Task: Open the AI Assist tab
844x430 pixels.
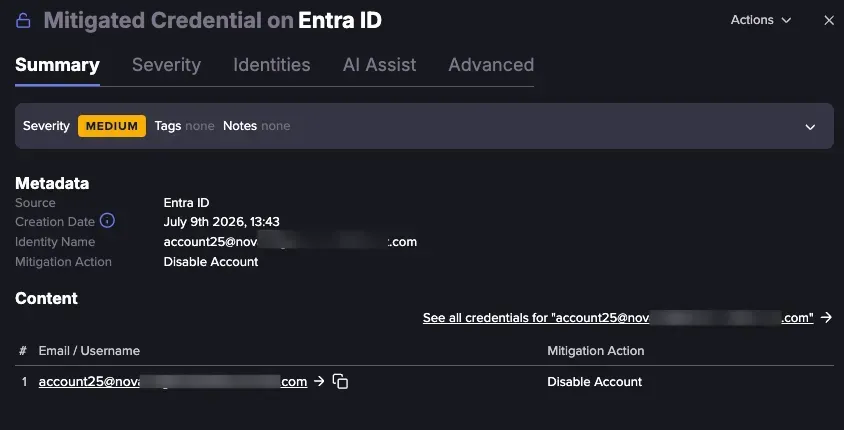Action: [x=379, y=65]
